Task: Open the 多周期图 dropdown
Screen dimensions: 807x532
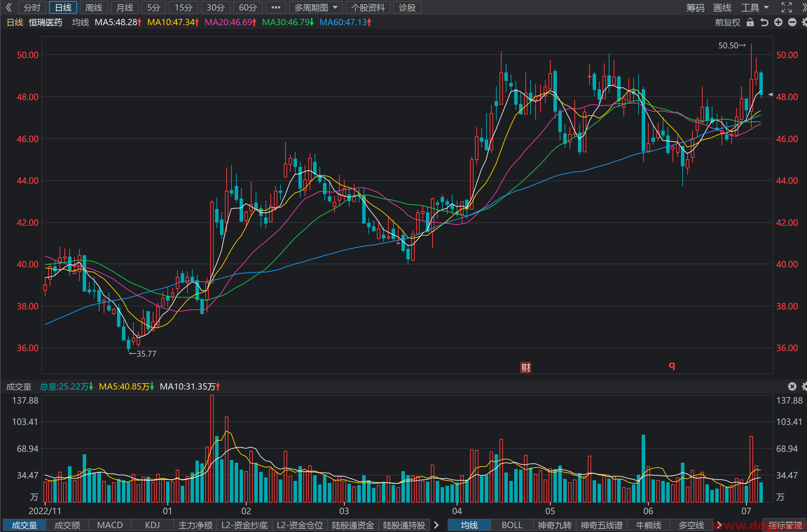Action: [316, 7]
